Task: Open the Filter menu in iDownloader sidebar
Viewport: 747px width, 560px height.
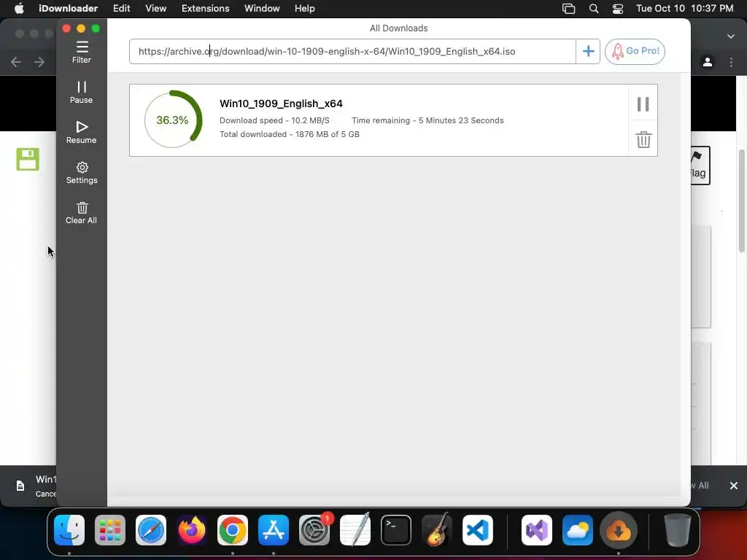Action: [82, 52]
